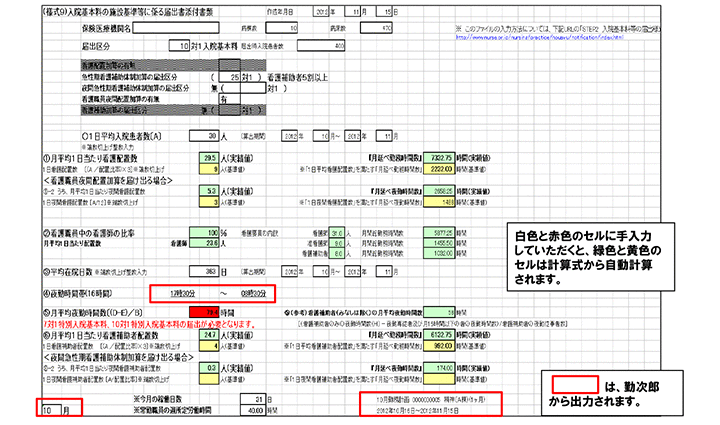Select yellow cell 3 for 1日夜間看護配置数

pyautogui.click(x=209, y=202)
